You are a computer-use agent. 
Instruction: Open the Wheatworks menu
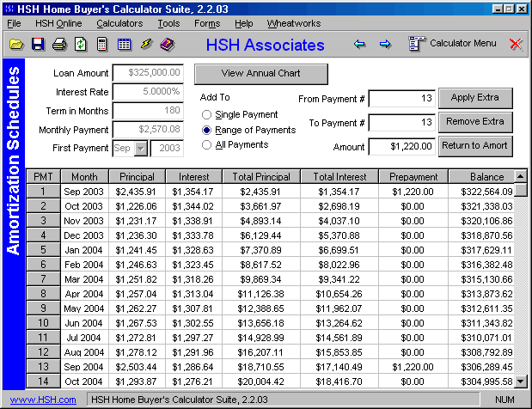[x=293, y=23]
